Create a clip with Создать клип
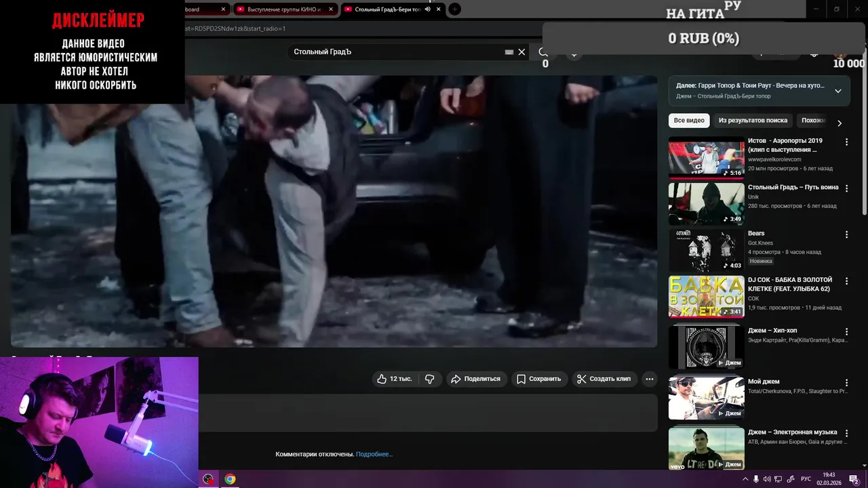 (x=604, y=379)
